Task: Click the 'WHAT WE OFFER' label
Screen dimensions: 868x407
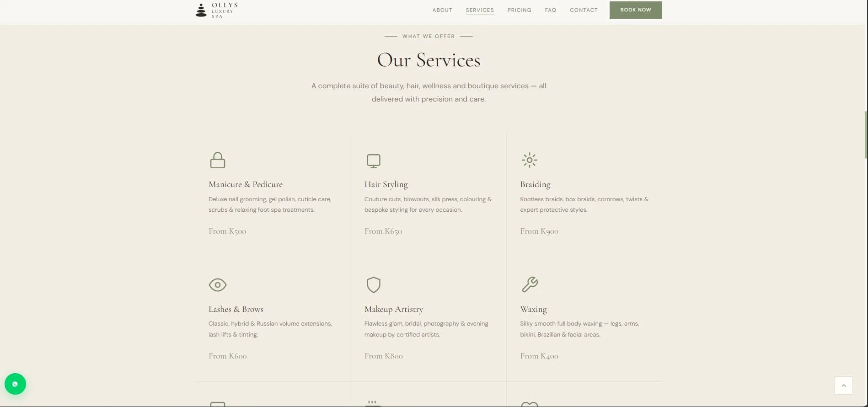Action: tap(429, 36)
